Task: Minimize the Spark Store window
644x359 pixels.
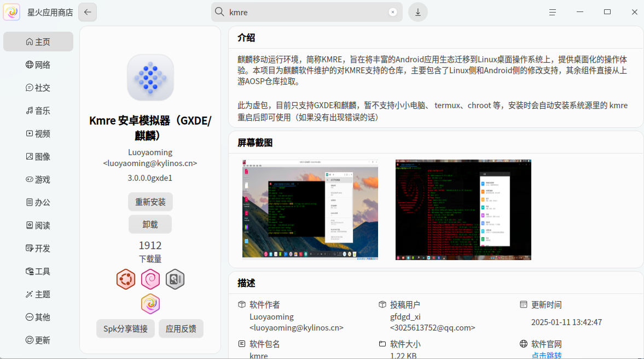Action: tap(580, 12)
